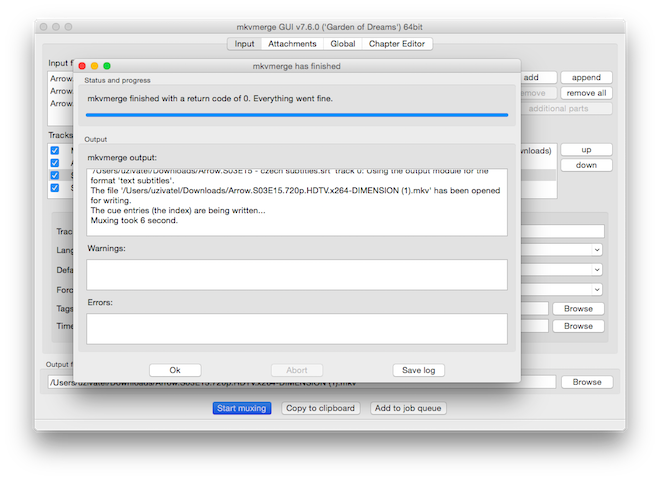Copy command line to clipboard
The width and height of the screenshot is (660, 480).
tap(320, 408)
